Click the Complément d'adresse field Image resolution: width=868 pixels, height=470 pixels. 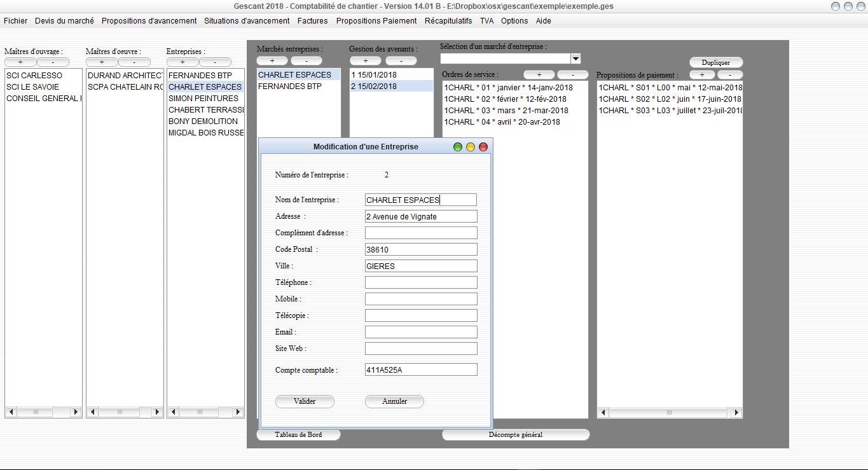(x=421, y=233)
